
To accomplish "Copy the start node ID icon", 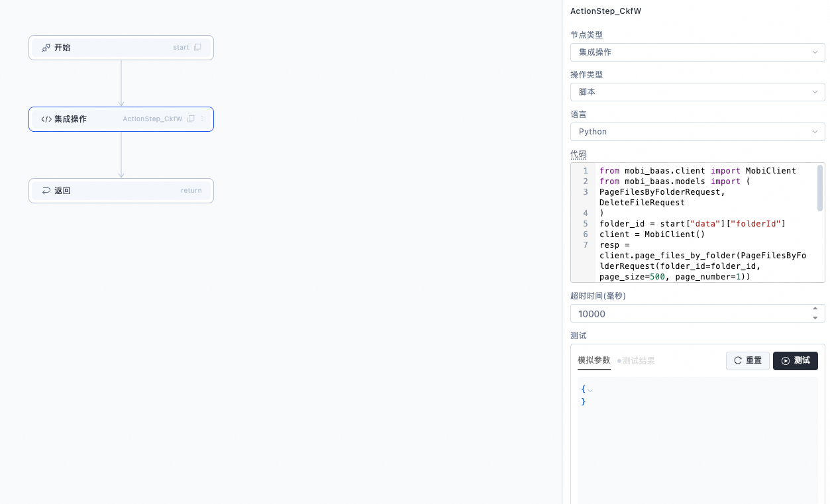I will [x=197, y=48].
